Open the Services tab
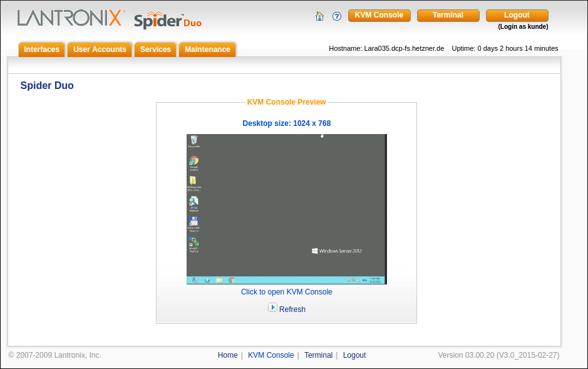 [155, 49]
